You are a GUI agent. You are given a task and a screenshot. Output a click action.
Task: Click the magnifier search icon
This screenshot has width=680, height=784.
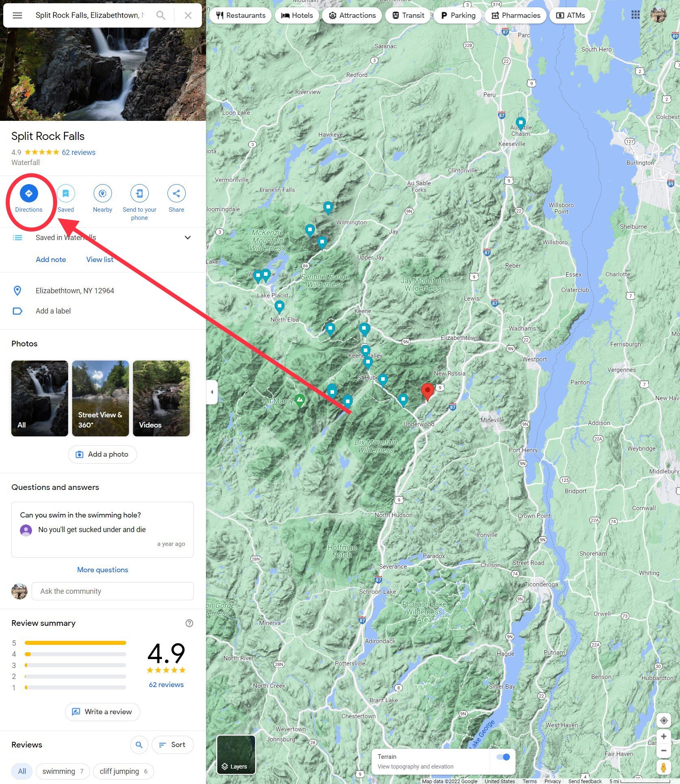[161, 15]
